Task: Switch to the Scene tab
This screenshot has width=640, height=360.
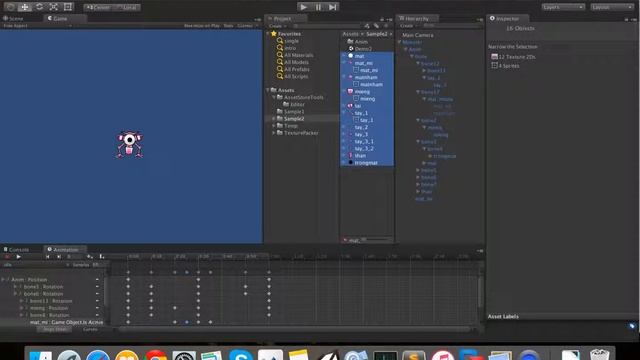Action: click(14, 18)
